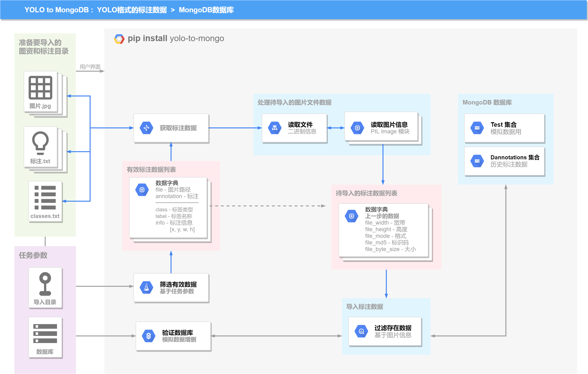This screenshot has height=374, width=588.
Task: Click the lightbulb icon above 标注.txt
Action: [40, 143]
